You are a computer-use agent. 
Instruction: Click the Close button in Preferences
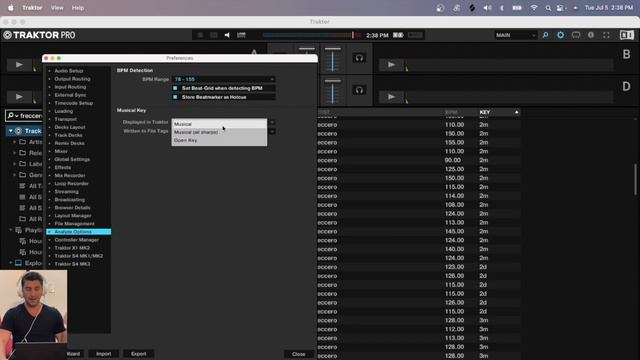click(298, 354)
